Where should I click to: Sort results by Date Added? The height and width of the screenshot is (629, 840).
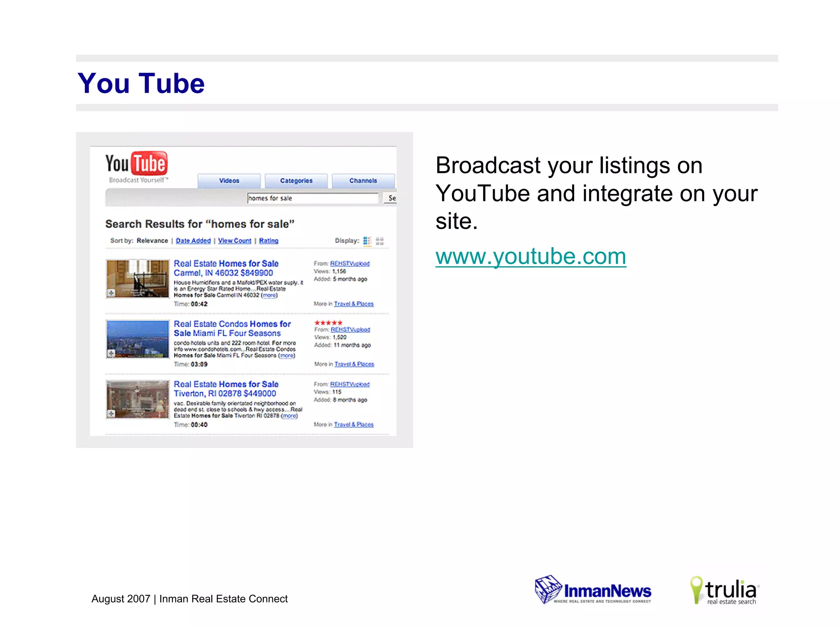193,241
